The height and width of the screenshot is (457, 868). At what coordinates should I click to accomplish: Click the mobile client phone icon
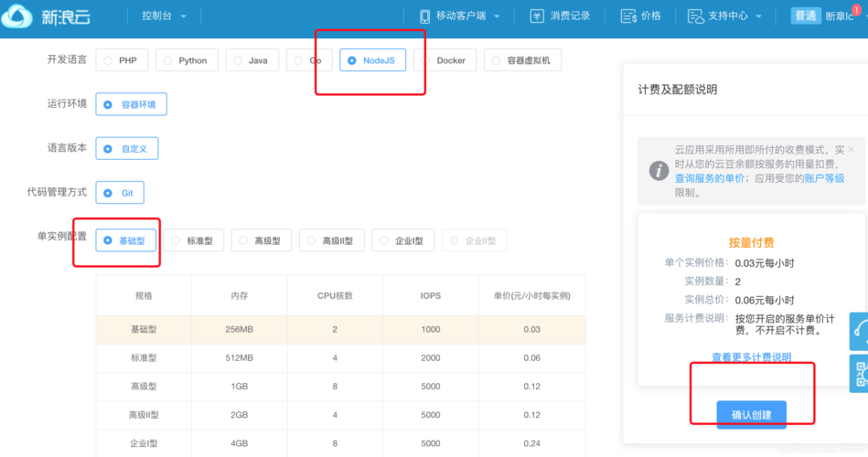pos(424,16)
